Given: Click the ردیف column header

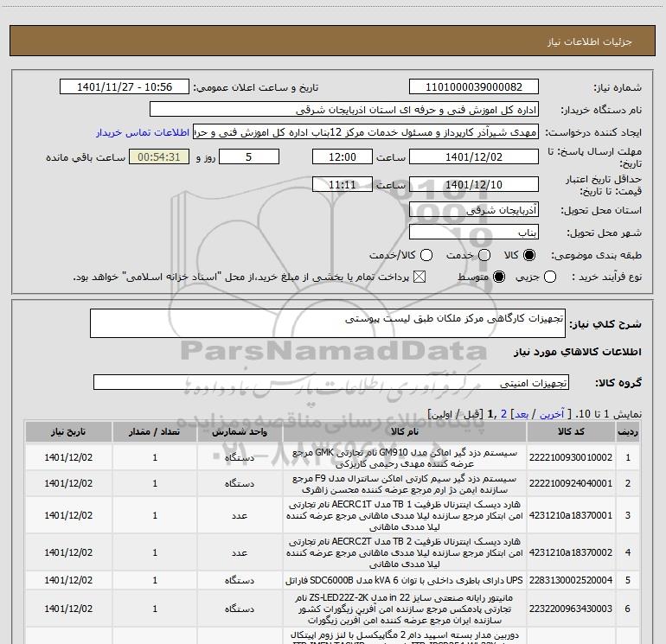Looking at the screenshot, I should (x=628, y=431).
